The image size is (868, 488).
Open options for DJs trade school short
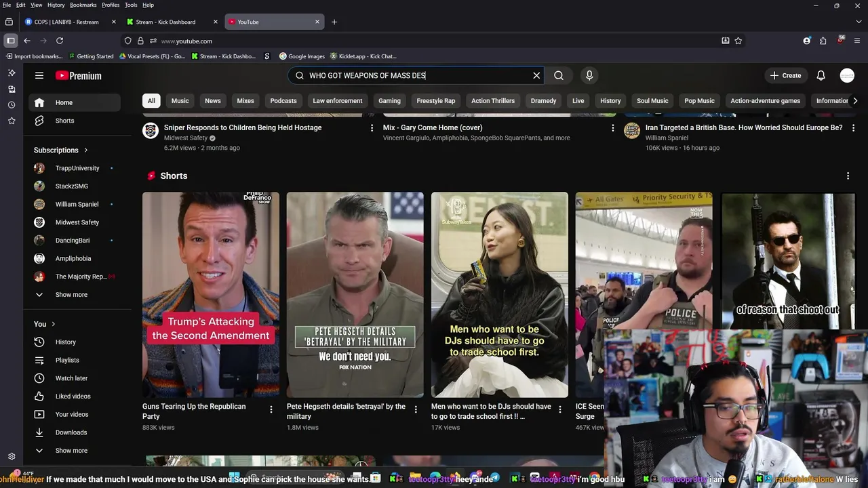tap(560, 409)
